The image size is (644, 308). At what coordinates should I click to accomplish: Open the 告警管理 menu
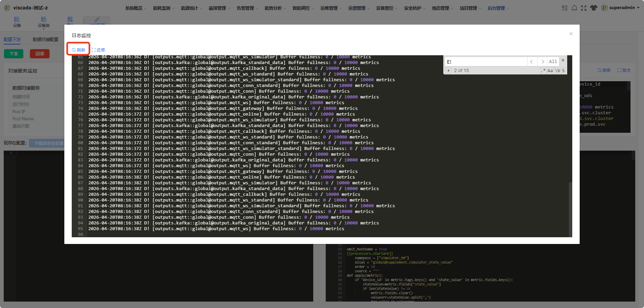[247, 8]
